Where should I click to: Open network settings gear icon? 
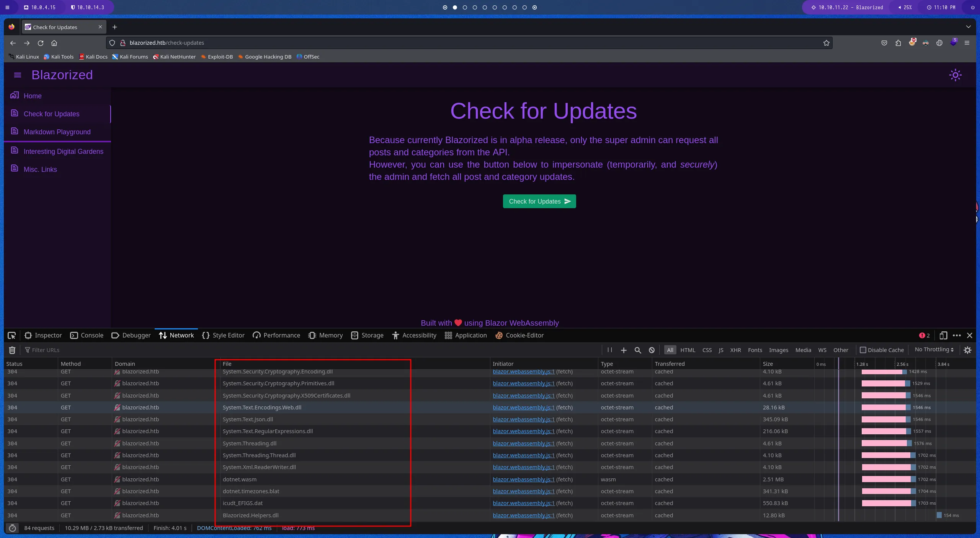click(967, 350)
